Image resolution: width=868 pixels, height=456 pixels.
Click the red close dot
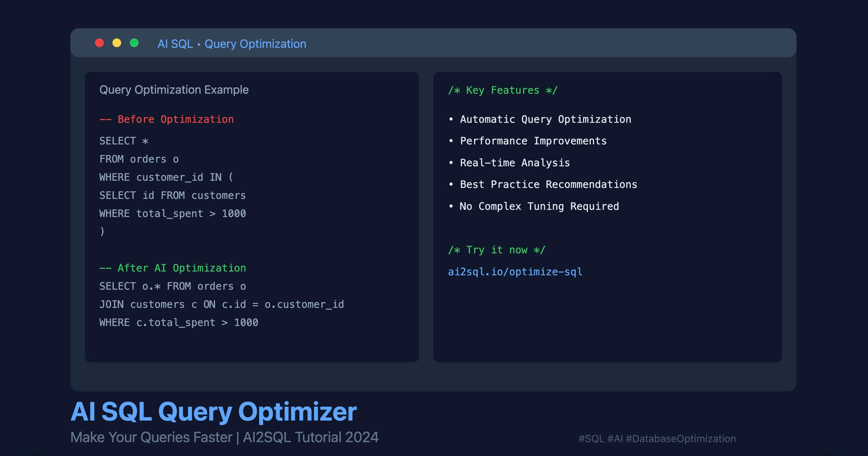(x=99, y=43)
